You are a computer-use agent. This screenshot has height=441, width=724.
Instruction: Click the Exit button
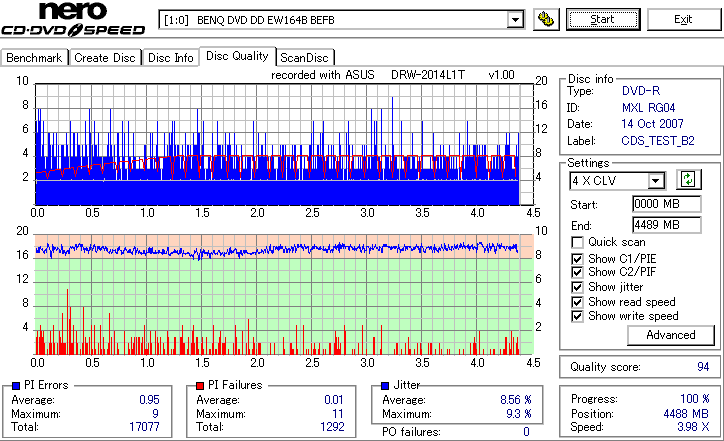(x=683, y=19)
